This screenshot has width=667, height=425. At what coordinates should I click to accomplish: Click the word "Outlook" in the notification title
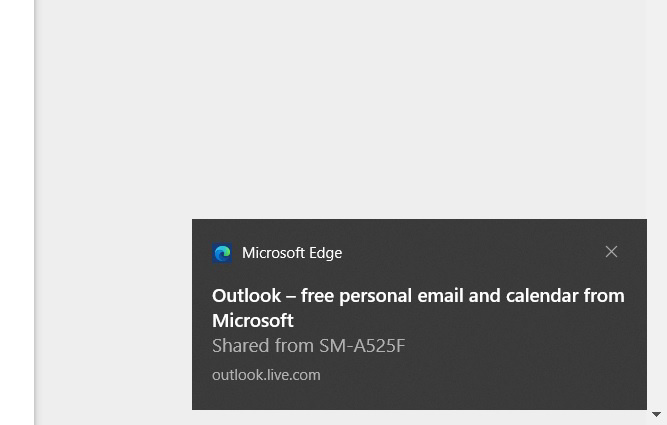pos(246,296)
